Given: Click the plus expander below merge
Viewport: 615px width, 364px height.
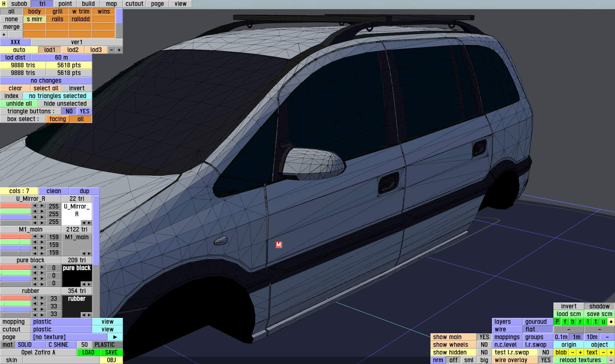Looking at the screenshot, I should coord(4,35).
